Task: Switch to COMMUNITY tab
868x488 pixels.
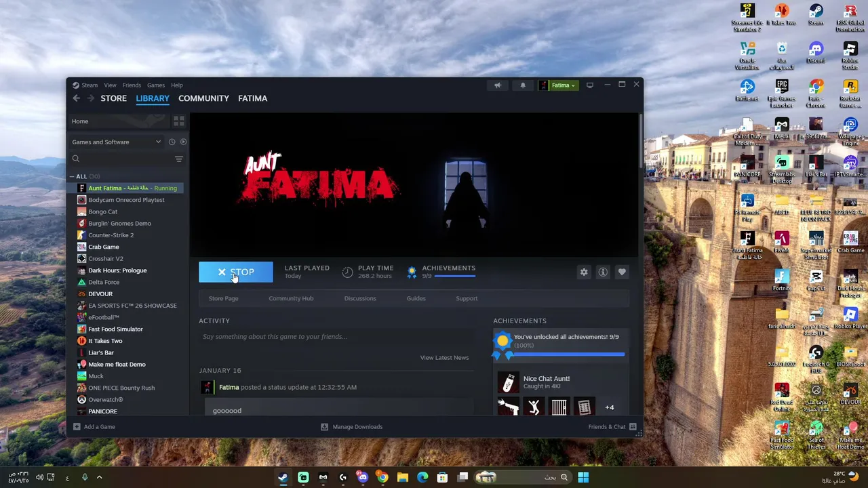Action: click(x=203, y=98)
